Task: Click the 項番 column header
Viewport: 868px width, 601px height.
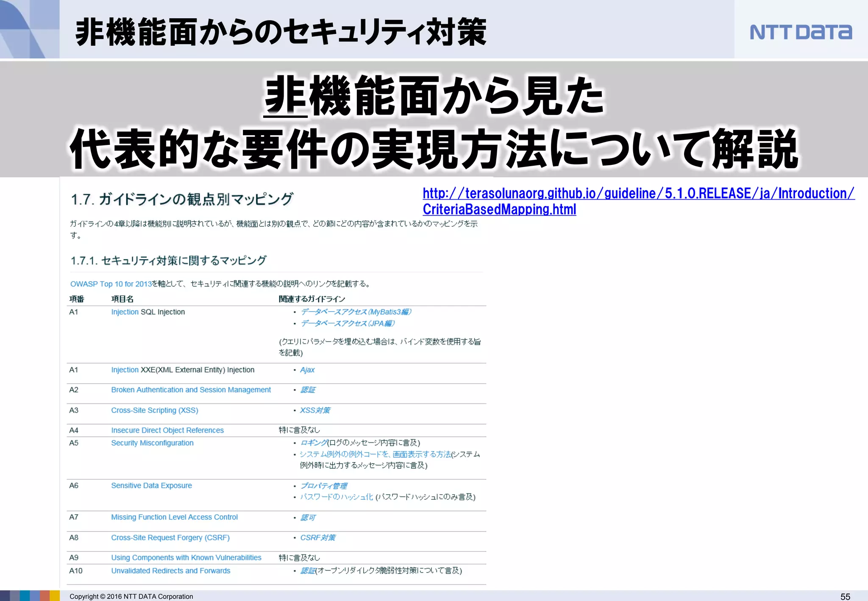Action: pyautogui.click(x=77, y=299)
